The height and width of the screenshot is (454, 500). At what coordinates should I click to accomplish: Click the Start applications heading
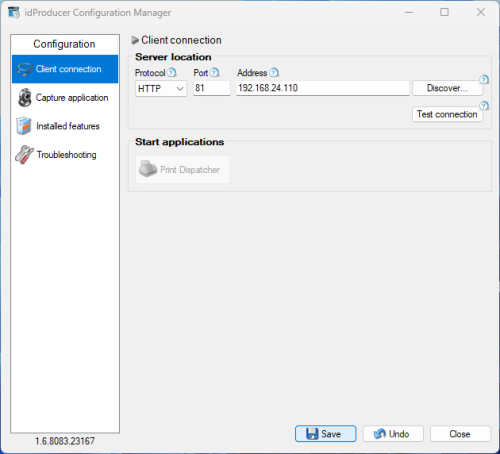pos(179,142)
